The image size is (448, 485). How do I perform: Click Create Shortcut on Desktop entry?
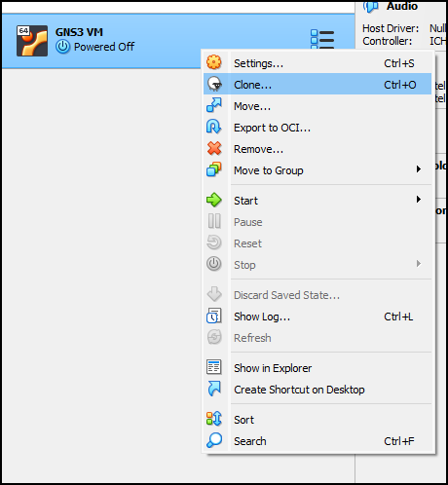(317, 390)
